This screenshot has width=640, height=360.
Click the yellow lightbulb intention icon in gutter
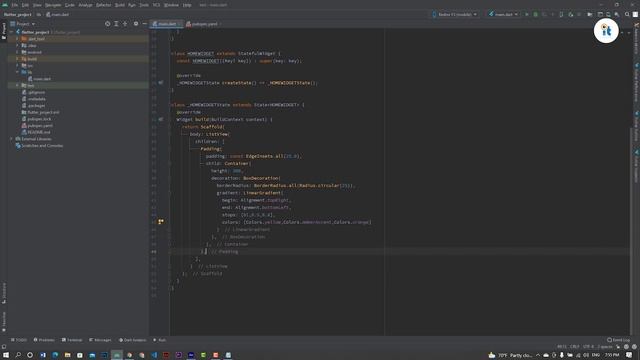click(161, 222)
